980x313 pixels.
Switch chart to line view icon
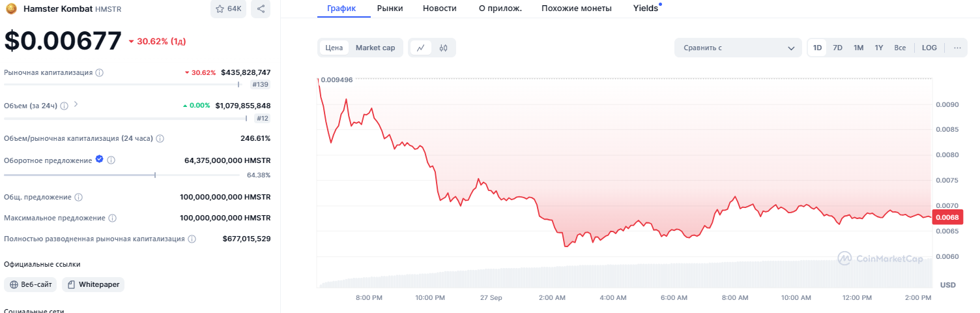421,48
